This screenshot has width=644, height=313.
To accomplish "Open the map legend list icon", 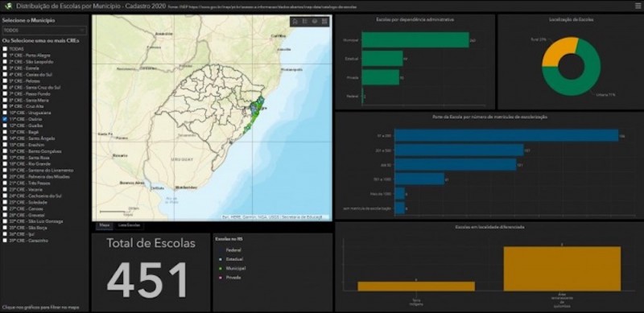I will click(305, 22).
